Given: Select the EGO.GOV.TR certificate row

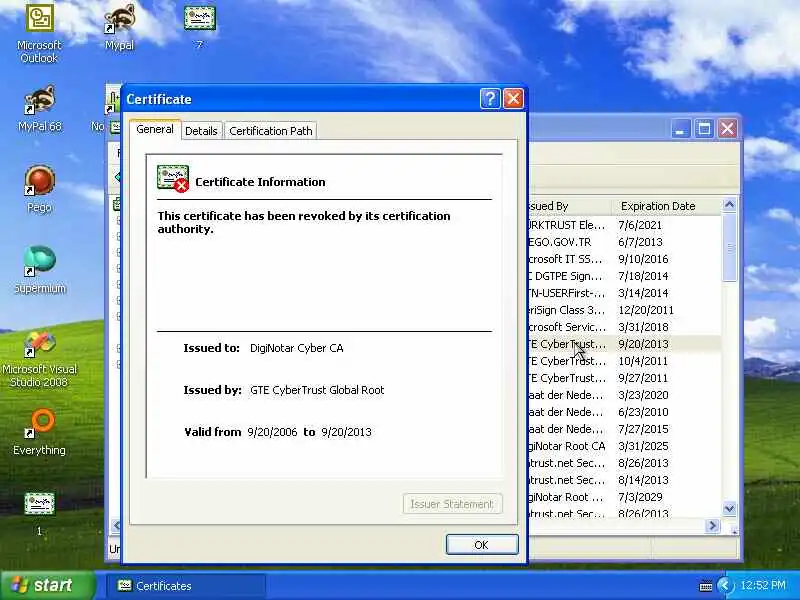Looking at the screenshot, I should point(624,242).
